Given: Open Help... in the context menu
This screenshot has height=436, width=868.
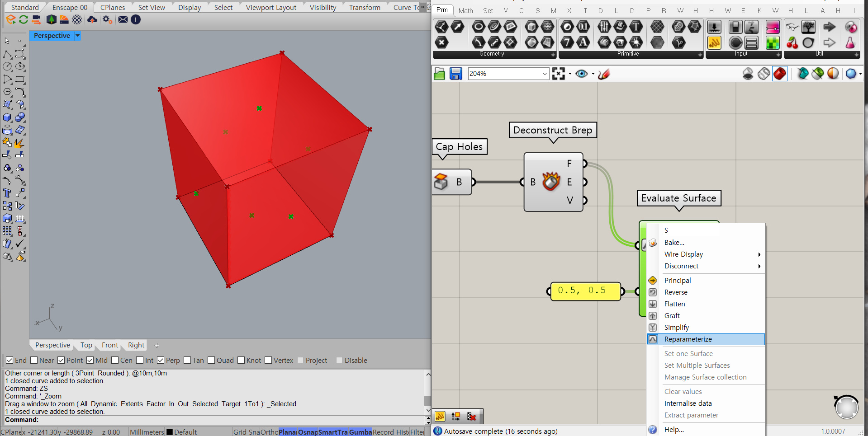Looking at the screenshot, I should 706,430.
